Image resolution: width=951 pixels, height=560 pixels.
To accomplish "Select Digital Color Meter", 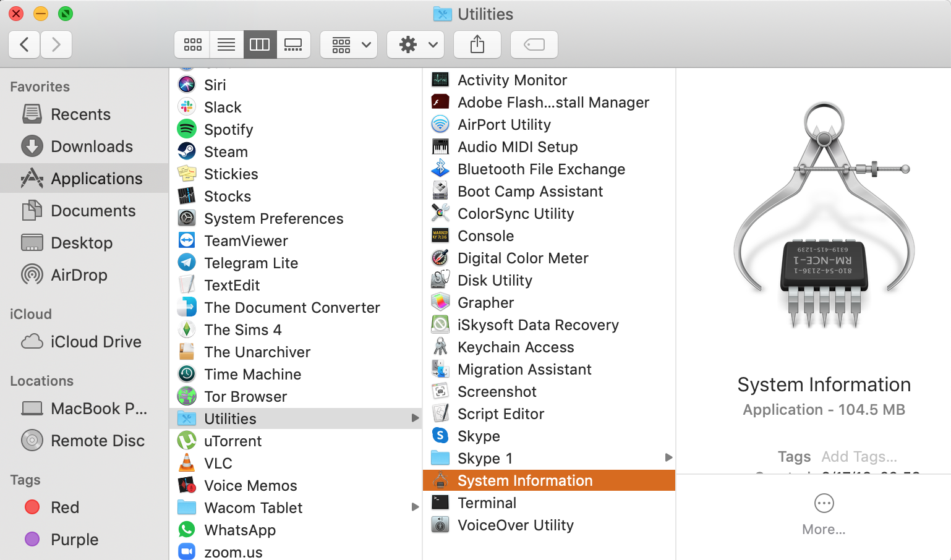I will tap(549, 258).
